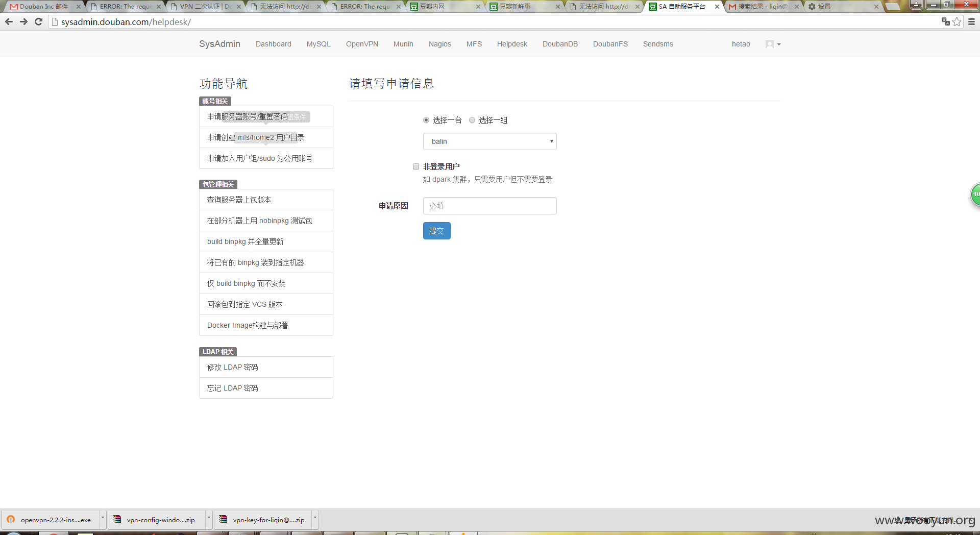The image size is (980, 535).
Task: Close the VPN 二次认证 tab
Action: pyautogui.click(x=238, y=7)
